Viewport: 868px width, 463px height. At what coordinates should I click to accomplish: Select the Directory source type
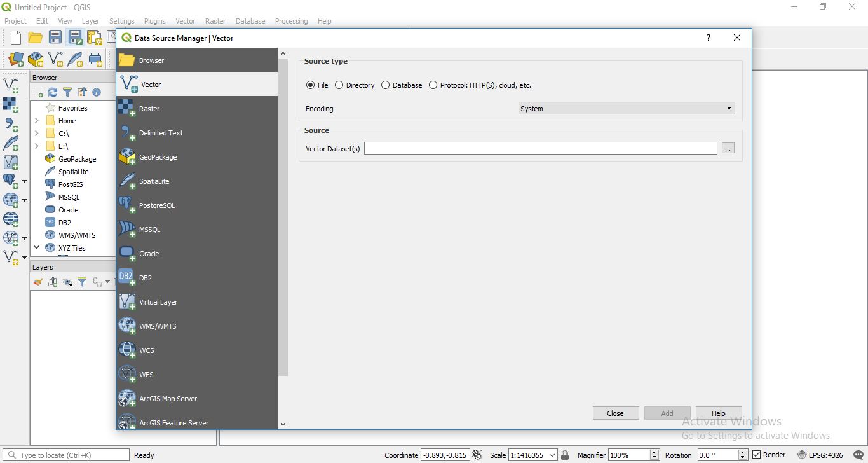(x=339, y=85)
